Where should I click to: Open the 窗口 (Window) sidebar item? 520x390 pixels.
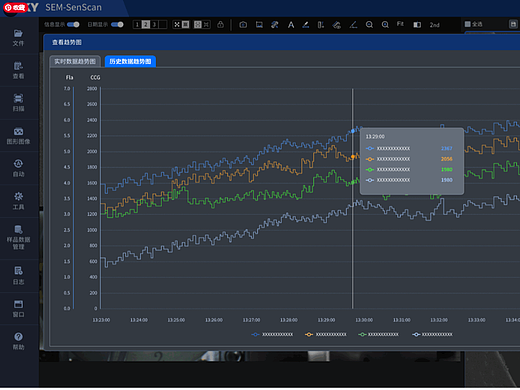click(18, 308)
